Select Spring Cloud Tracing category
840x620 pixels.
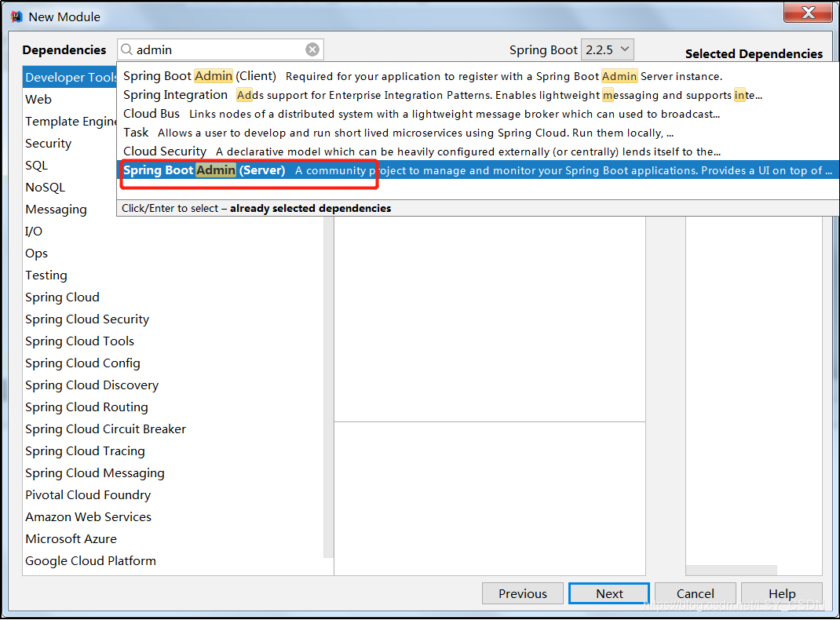coord(173,450)
